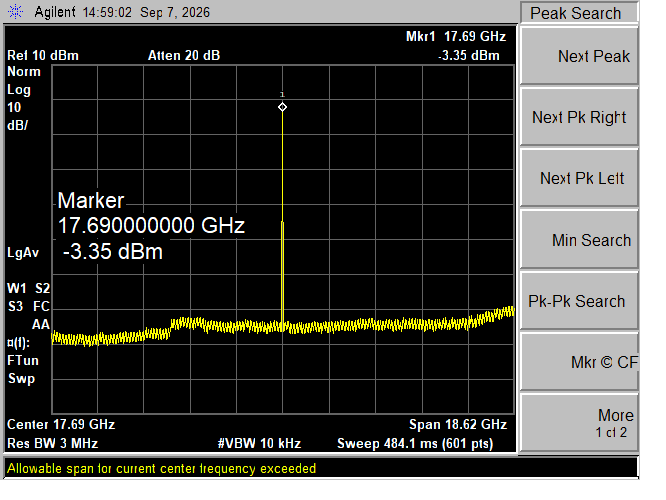Click the Swp annotation
666x500 pixels.
(21, 379)
